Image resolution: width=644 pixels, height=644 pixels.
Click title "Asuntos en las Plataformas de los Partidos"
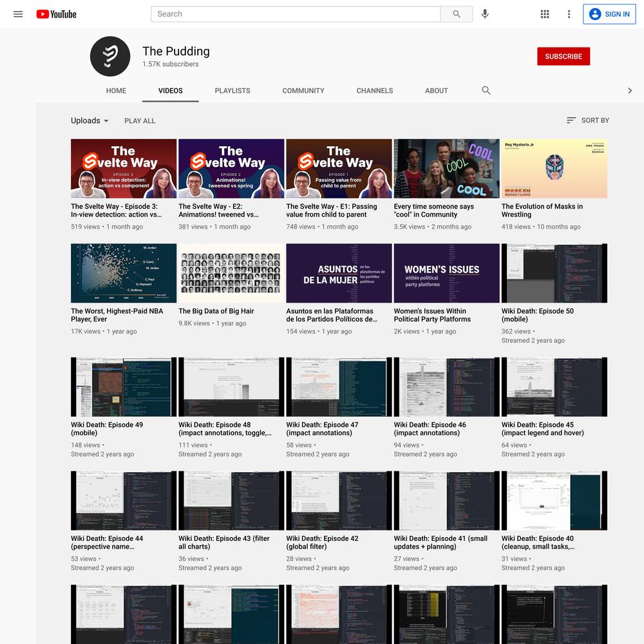click(332, 315)
